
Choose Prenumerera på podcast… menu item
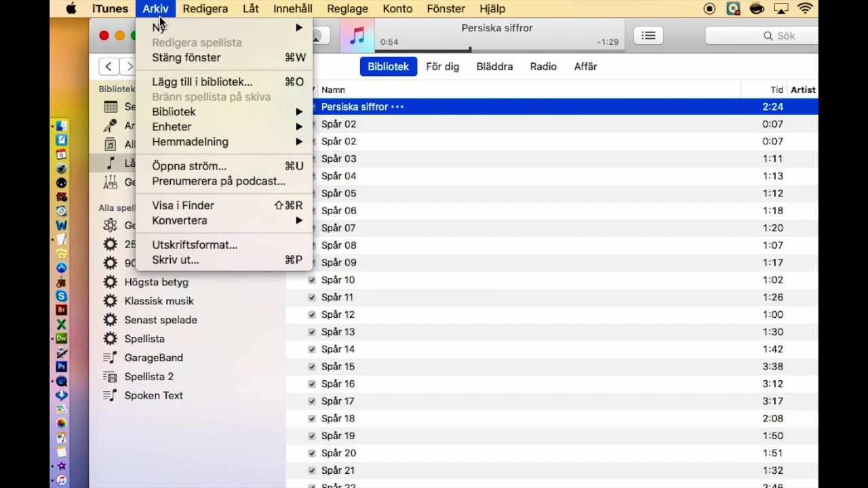[224, 181]
